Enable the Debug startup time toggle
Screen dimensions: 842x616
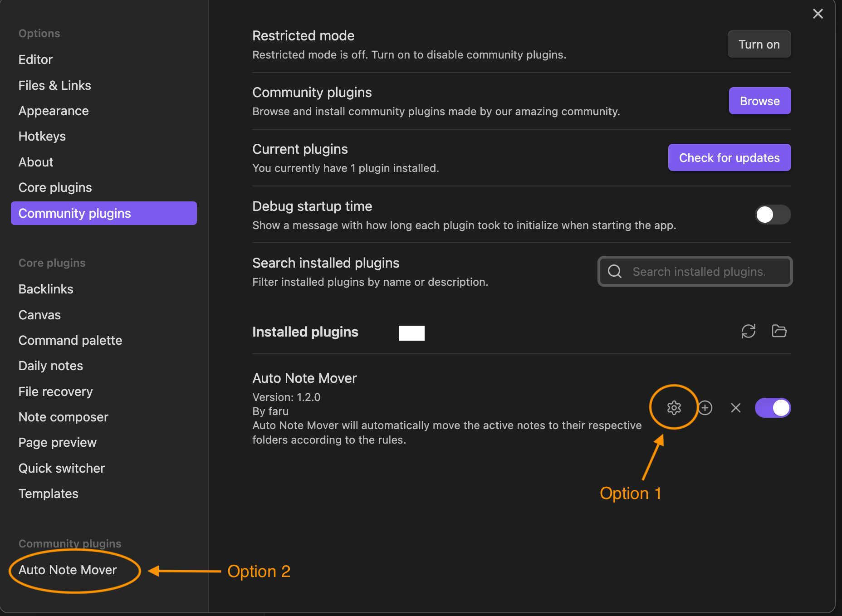[773, 215]
